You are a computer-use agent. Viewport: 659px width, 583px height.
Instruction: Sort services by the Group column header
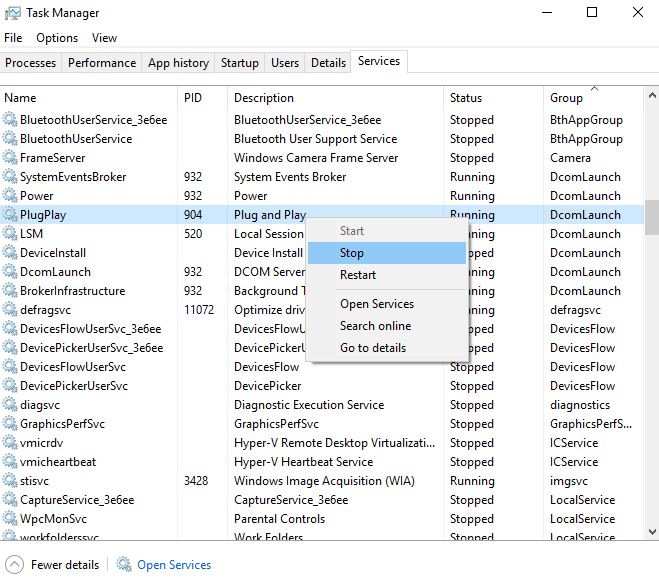coord(566,98)
